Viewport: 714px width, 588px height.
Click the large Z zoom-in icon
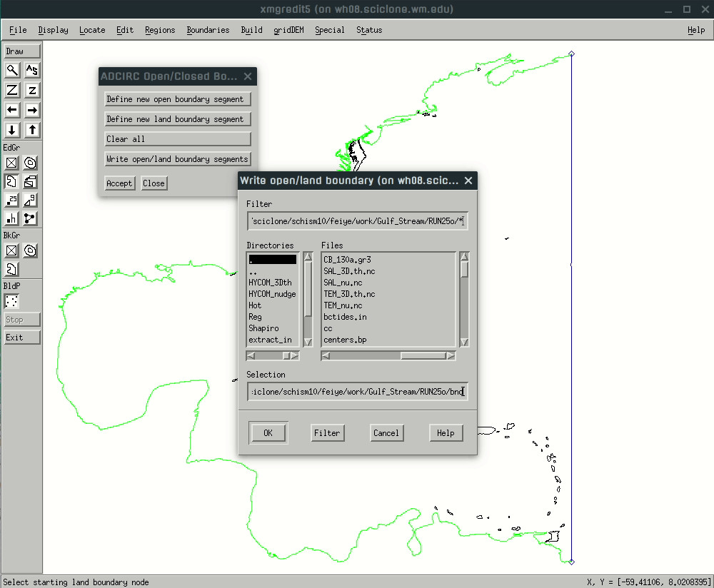point(12,90)
